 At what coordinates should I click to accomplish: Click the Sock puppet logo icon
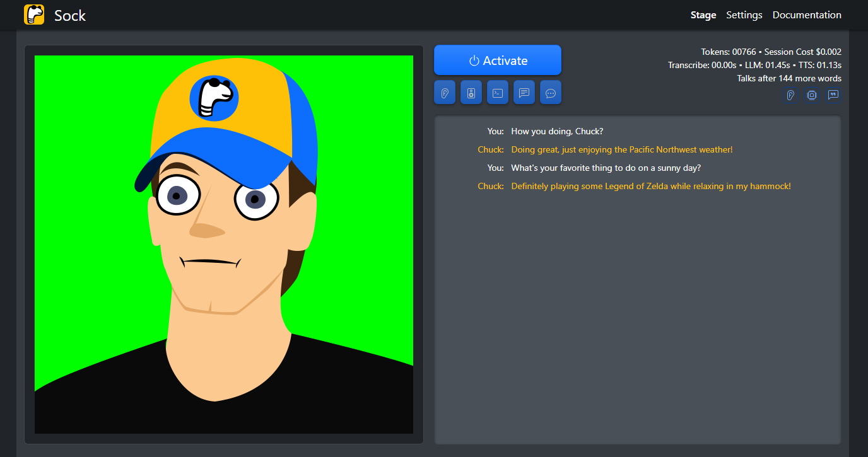(x=34, y=14)
